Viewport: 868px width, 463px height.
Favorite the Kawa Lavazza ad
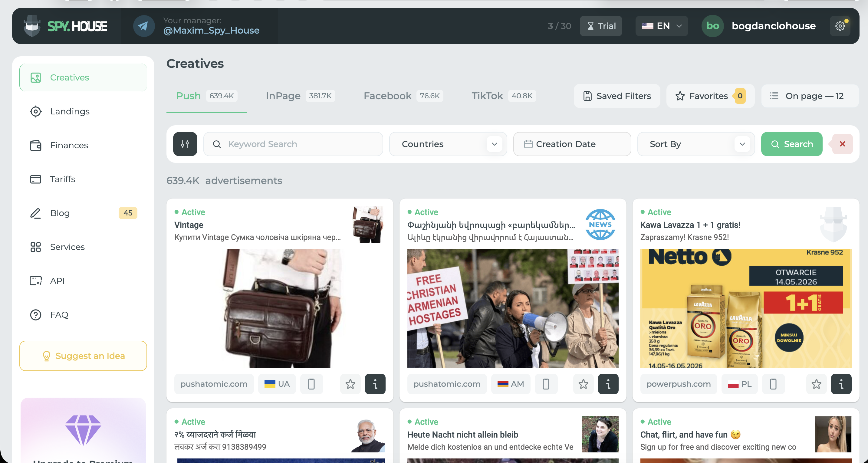817,384
